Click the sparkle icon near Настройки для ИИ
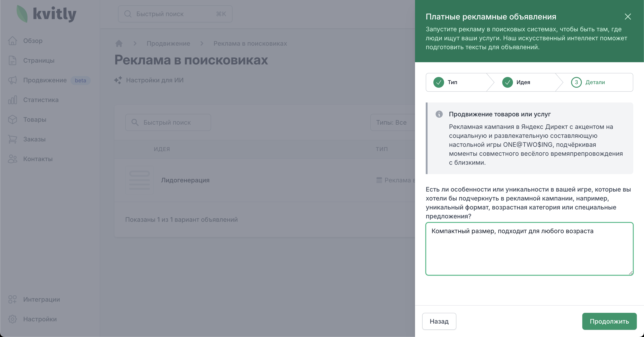This screenshot has width=644, height=337. click(x=118, y=80)
